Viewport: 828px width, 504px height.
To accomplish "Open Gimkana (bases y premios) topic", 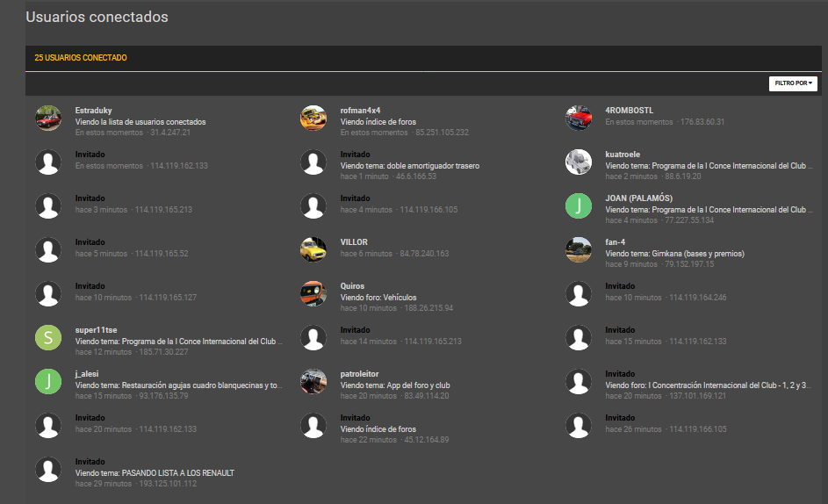I will point(698,254).
